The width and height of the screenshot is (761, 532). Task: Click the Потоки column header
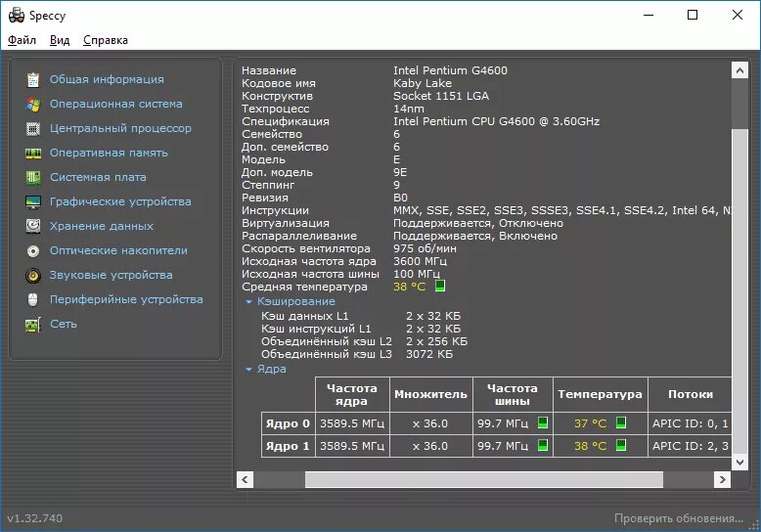pos(691,395)
